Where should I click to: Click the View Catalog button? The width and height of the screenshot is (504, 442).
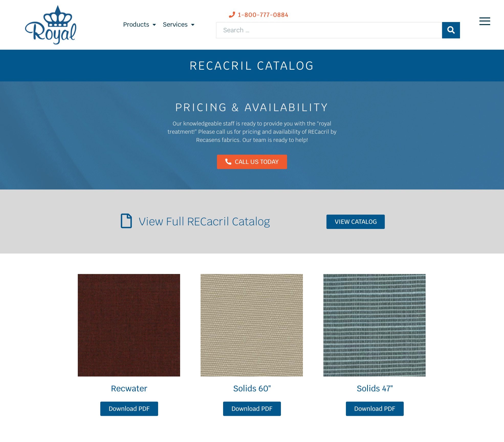click(x=356, y=222)
